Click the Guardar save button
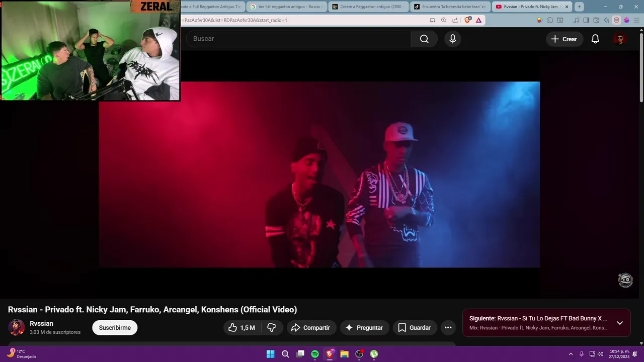 415,327
